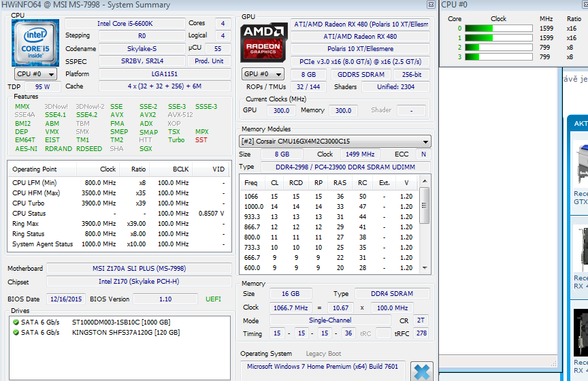Click the CPU HFM (Max) row

[x=119, y=193]
